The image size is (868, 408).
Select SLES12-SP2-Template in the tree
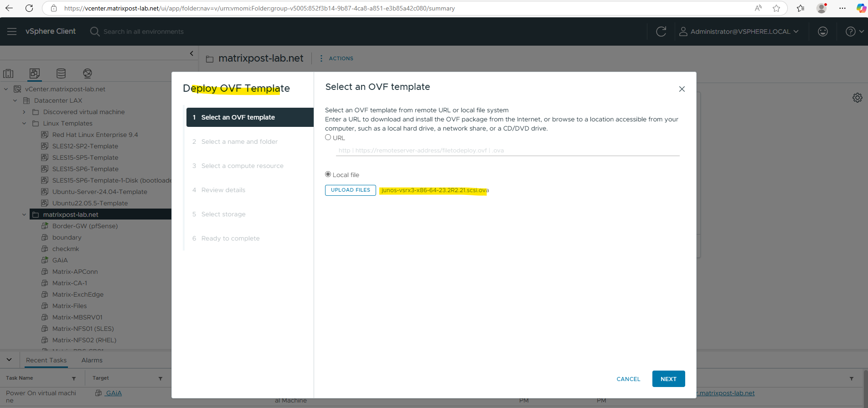click(x=85, y=146)
